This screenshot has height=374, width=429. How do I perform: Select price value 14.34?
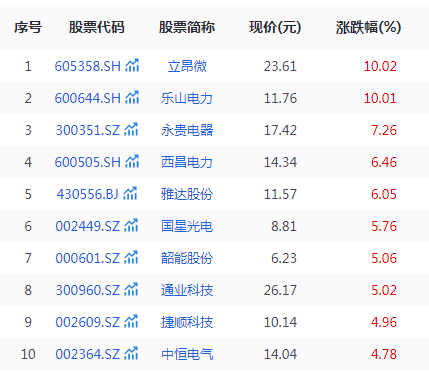pyautogui.click(x=280, y=162)
